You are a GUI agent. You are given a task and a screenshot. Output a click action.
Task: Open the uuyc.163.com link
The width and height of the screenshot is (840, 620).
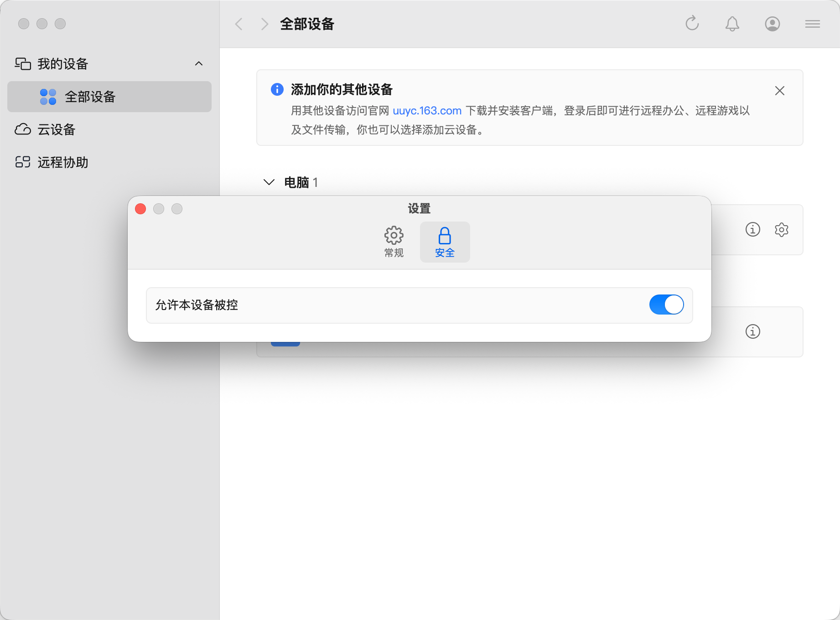(427, 111)
